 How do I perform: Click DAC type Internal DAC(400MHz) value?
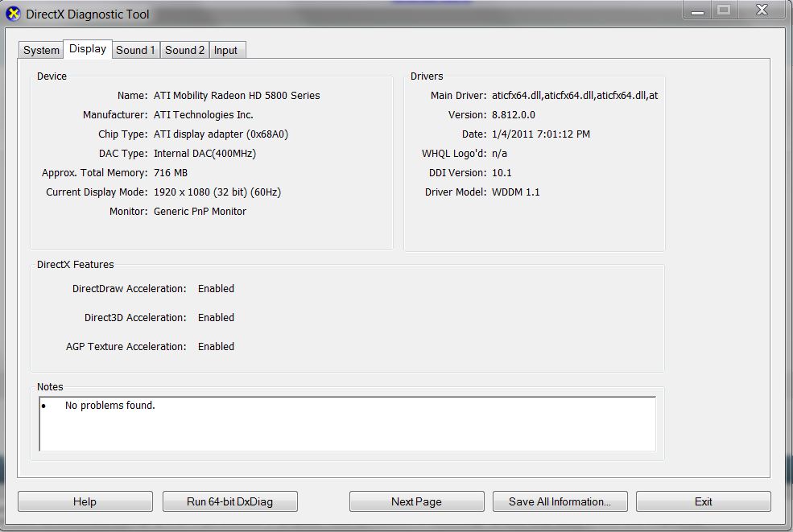[x=204, y=153]
